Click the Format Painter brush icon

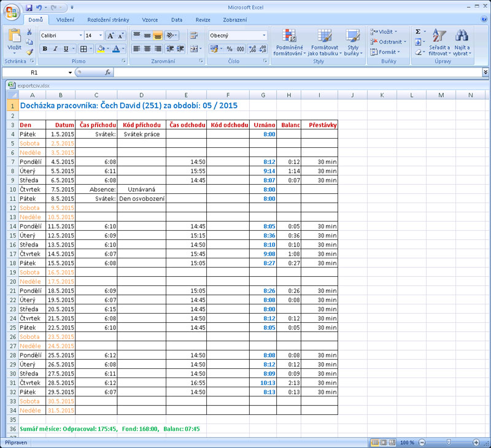[29, 52]
